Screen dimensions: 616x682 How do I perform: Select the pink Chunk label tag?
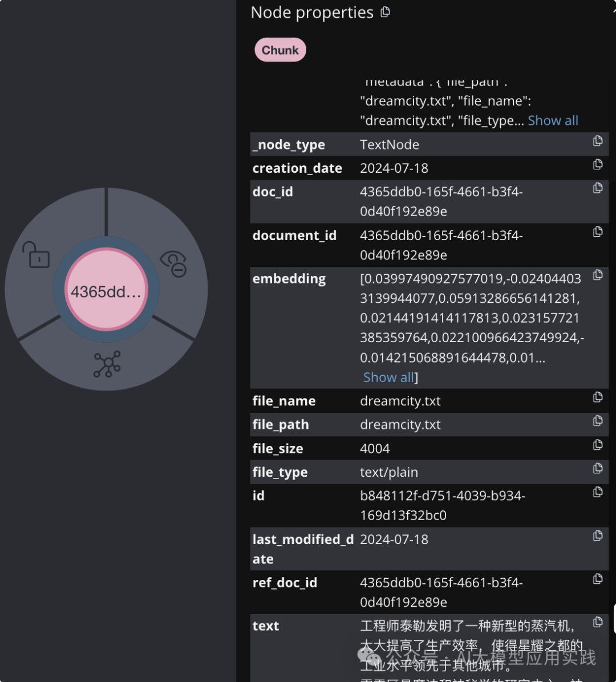click(280, 50)
